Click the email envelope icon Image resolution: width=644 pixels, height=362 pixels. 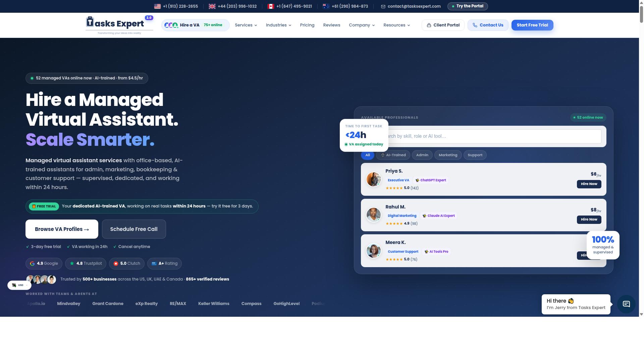pyautogui.click(x=383, y=6)
